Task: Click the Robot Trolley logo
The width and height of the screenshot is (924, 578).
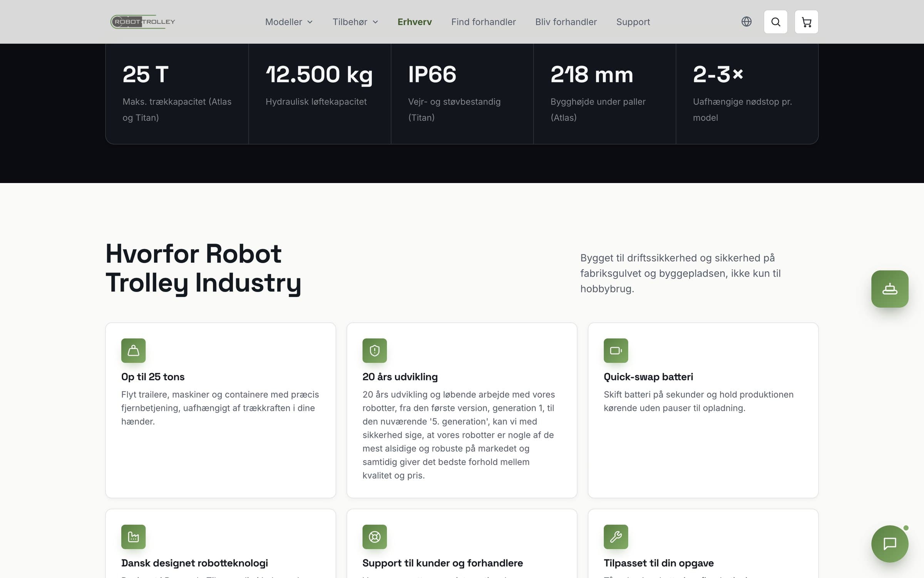Action: coord(143,22)
